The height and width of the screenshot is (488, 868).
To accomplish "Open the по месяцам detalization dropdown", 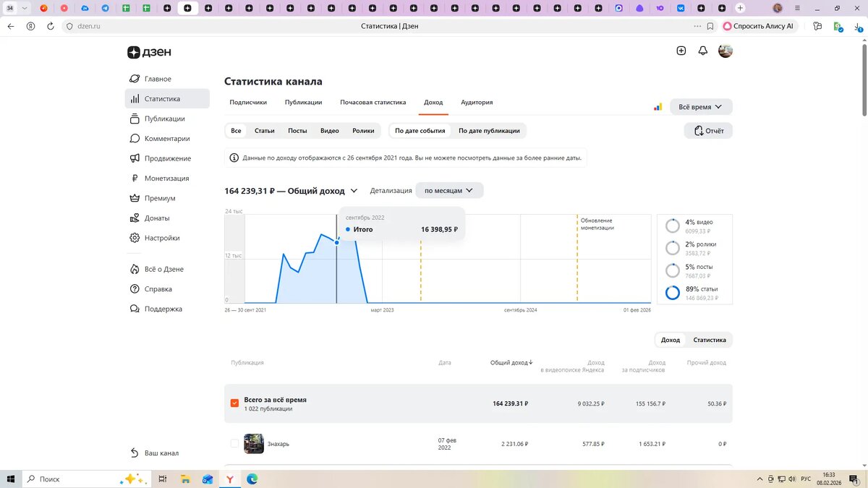I will (448, 190).
